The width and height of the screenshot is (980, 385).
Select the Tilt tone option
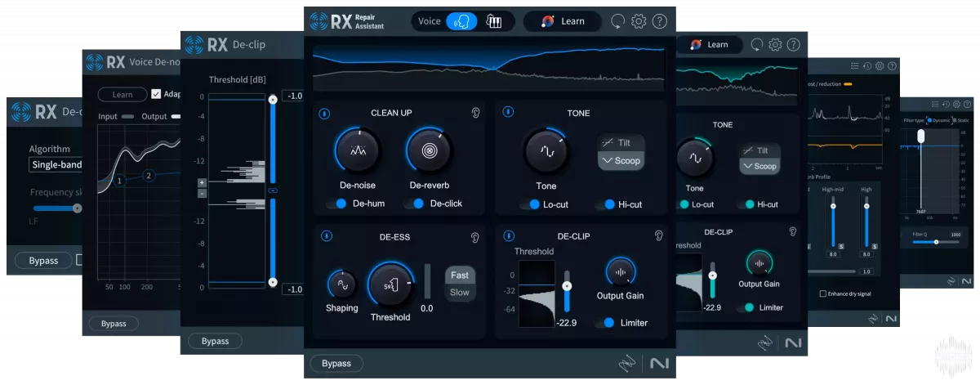tap(620, 142)
